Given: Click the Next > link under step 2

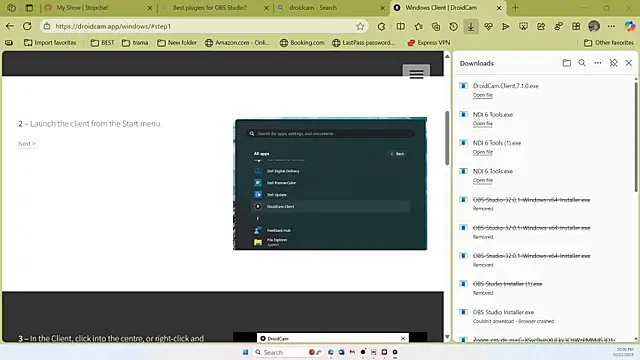Looking at the screenshot, I should point(27,144).
